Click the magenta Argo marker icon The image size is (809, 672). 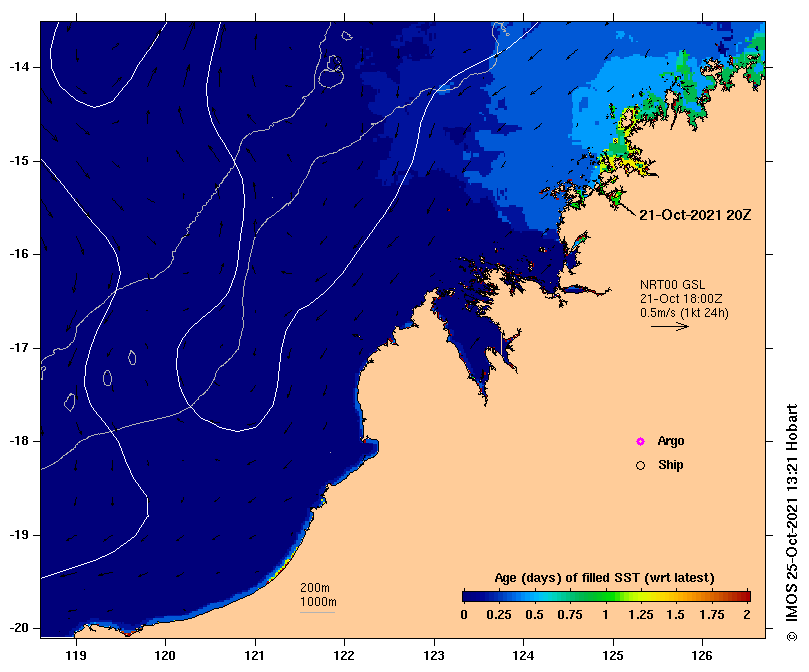pyautogui.click(x=640, y=441)
